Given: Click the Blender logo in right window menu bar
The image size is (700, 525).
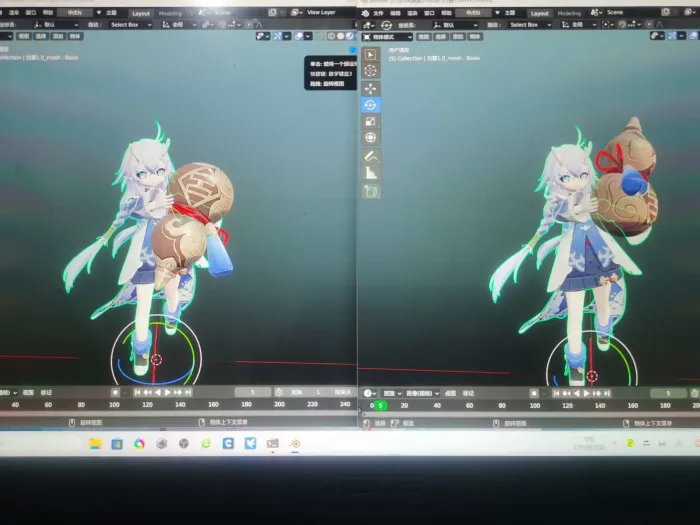Looking at the screenshot, I should tap(365, 13).
